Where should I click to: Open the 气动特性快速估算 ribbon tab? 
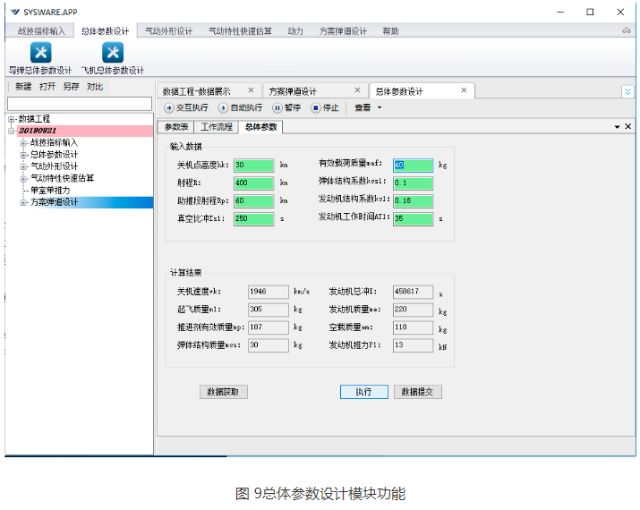tap(239, 31)
